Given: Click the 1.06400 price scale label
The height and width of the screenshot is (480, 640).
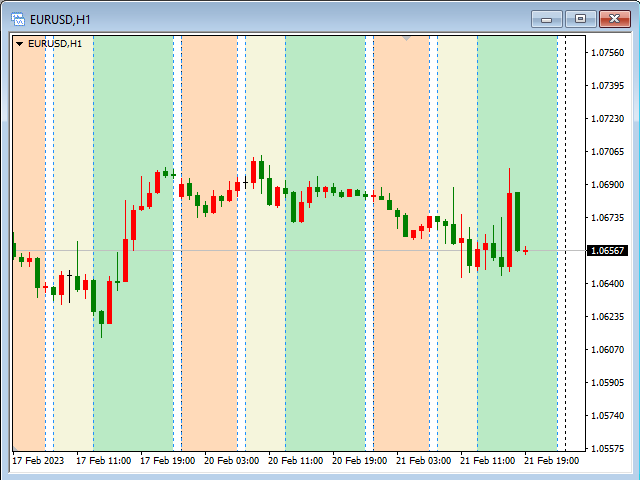Looking at the screenshot, I should 607,284.
